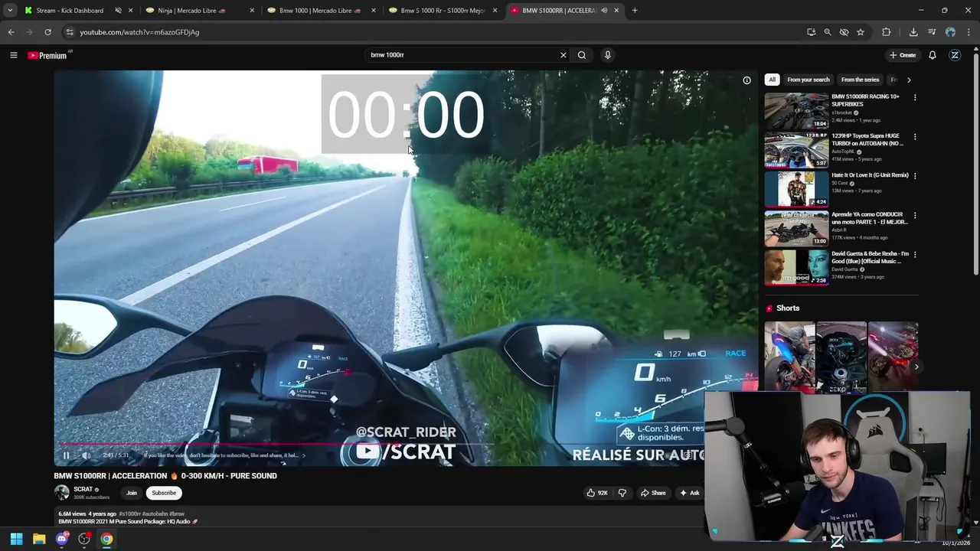Subscribe to the SCRAT channel
The width and height of the screenshot is (980, 551).
(164, 493)
